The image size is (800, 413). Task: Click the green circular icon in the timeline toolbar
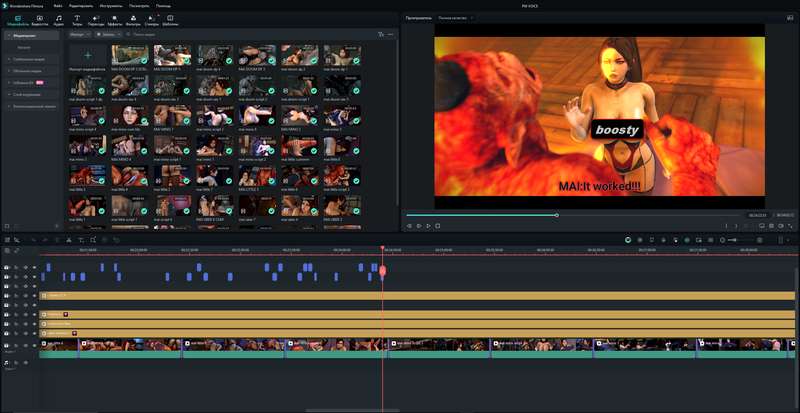pos(628,239)
